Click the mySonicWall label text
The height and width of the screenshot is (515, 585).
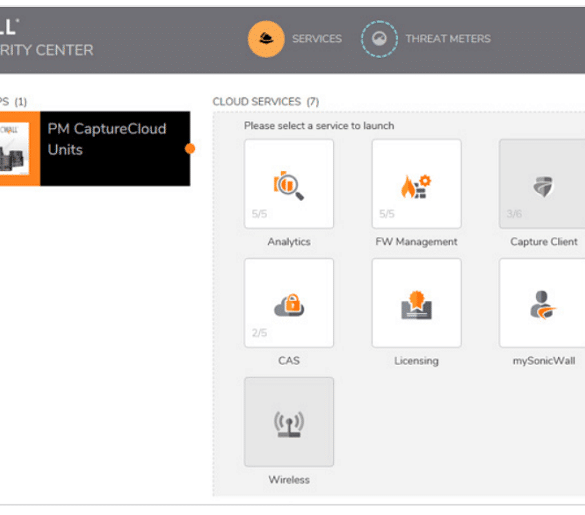(544, 361)
